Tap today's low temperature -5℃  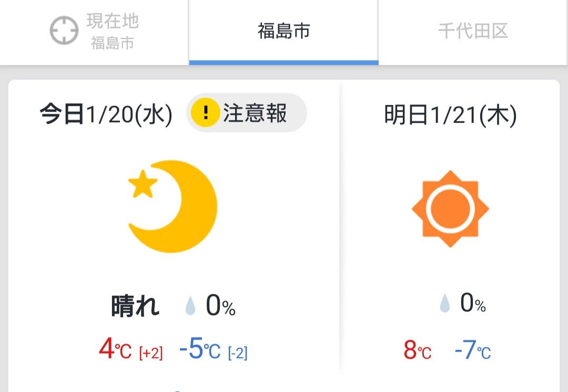click(199, 350)
